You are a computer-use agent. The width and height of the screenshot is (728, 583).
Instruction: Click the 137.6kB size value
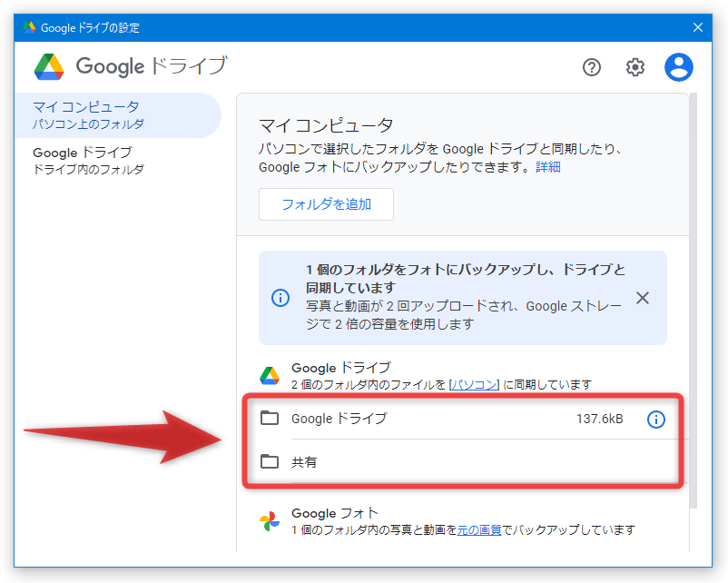coord(599,419)
